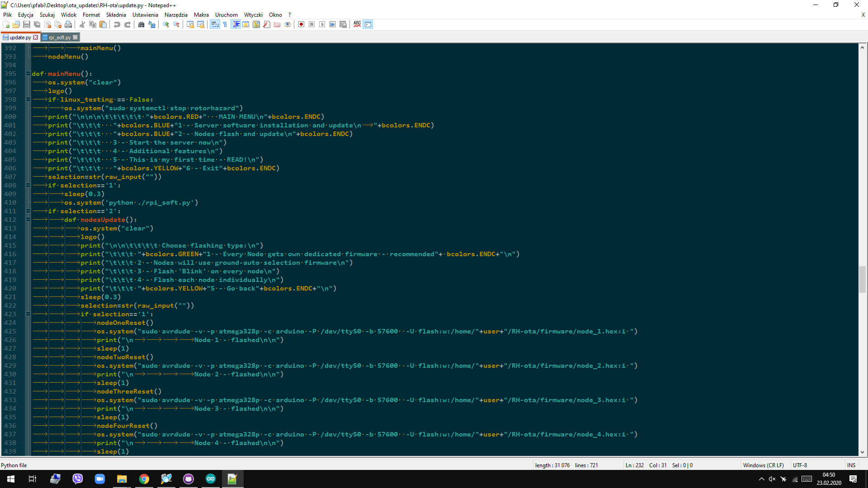Click the vertical scrollbar thumb
The image size is (868, 488).
click(x=862, y=279)
